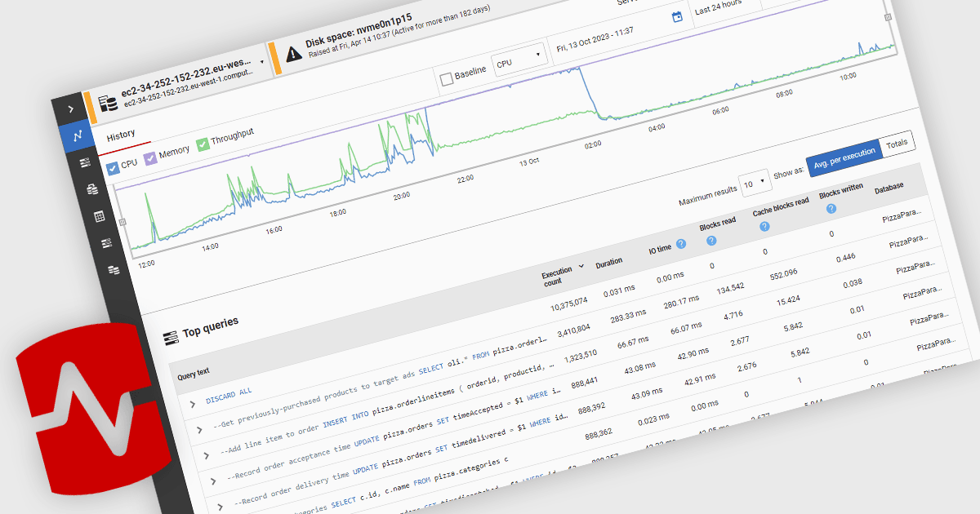Toggle the Memory series checkbox
Viewport: 980px width, 514px height.
[x=150, y=157]
